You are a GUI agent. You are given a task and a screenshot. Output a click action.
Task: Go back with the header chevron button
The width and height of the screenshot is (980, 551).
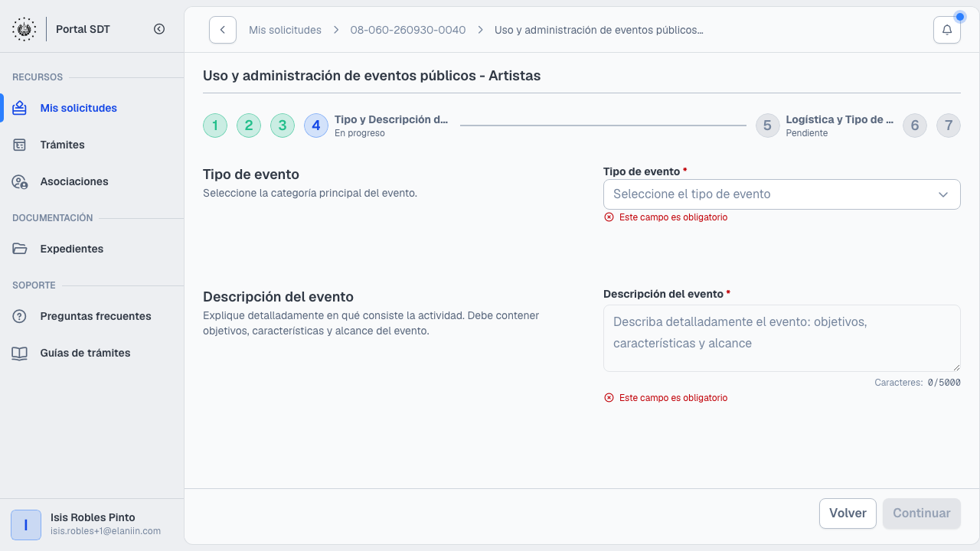(223, 30)
